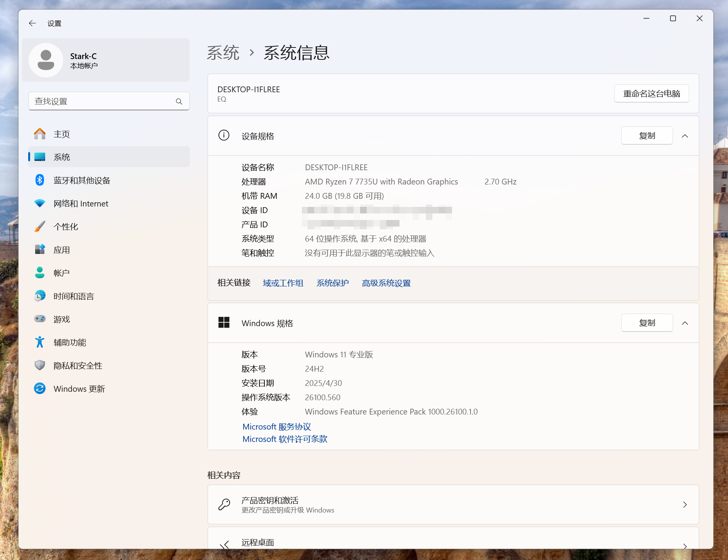Click the info icon beside 设备规格
The height and width of the screenshot is (560, 728).
[x=224, y=135]
